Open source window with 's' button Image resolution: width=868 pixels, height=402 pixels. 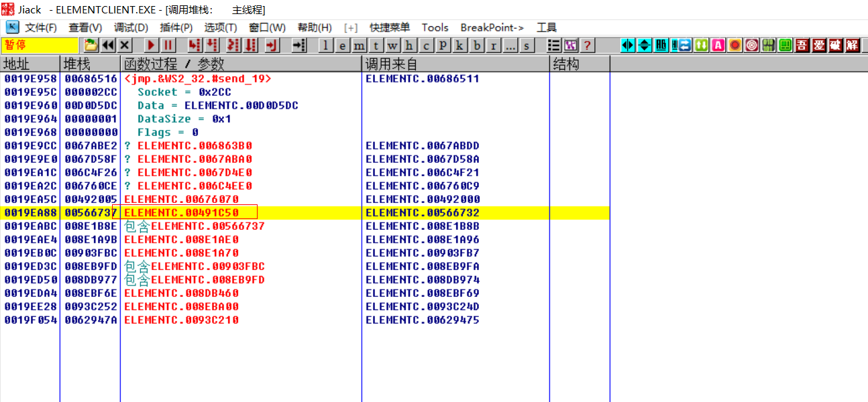(527, 45)
